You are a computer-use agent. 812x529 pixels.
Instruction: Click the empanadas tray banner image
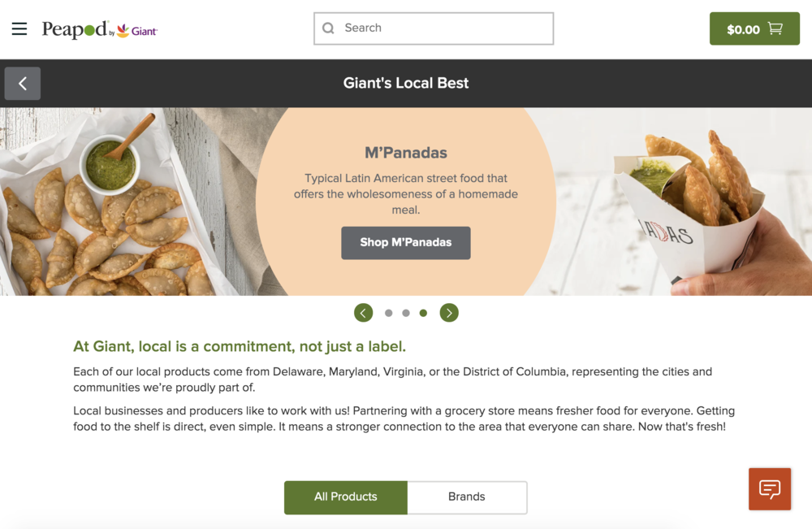tap(114, 211)
